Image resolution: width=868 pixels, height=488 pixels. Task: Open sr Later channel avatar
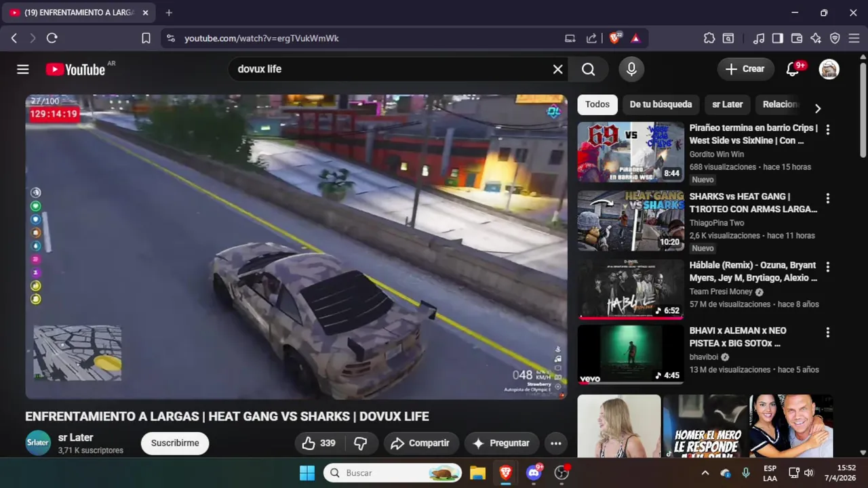38,443
